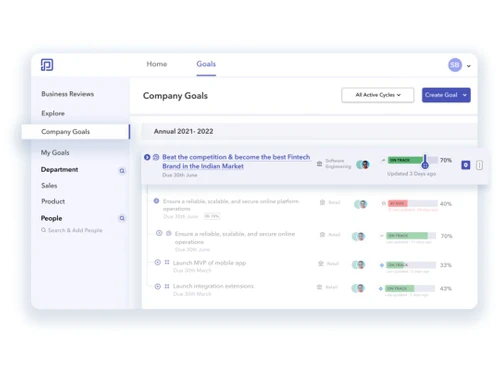Screen dimensions: 500x375
Task: Click the SB user avatar
Action: pos(455,65)
